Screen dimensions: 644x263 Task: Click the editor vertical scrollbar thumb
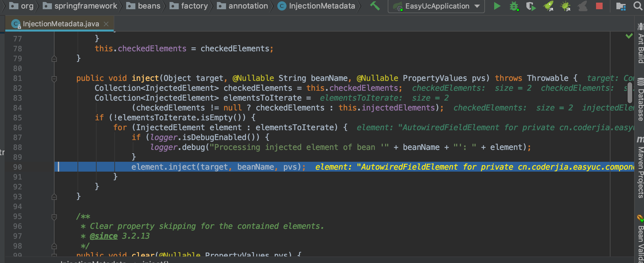click(x=630, y=92)
